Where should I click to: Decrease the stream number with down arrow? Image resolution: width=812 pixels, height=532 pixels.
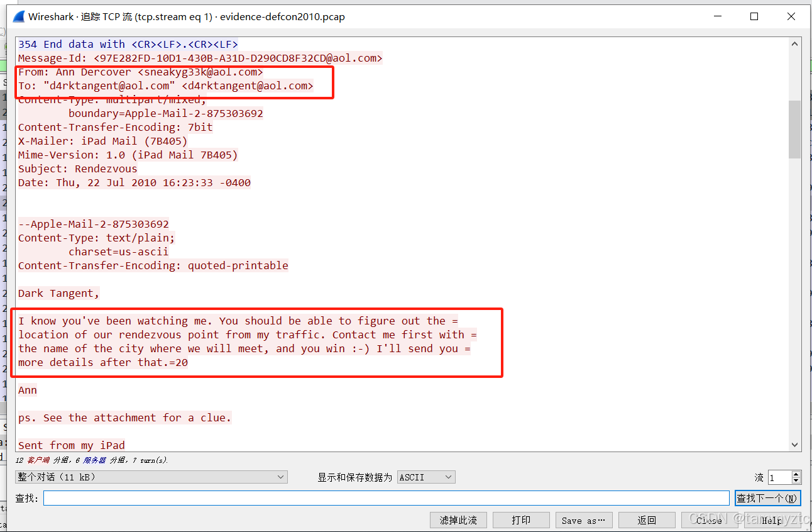(x=796, y=481)
